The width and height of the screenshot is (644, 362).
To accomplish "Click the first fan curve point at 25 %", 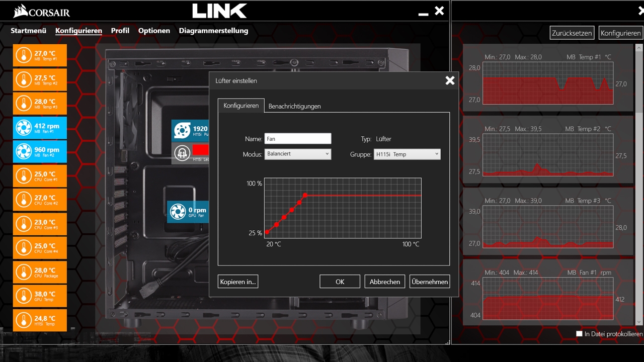I will point(267,232).
